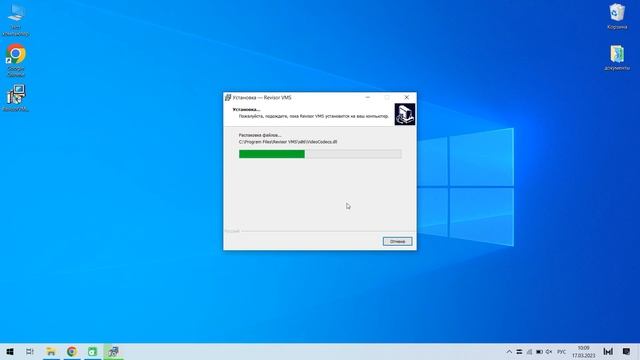Minimize the Revisor VMS installer window
This screenshot has width=640, height=360.
[368, 98]
